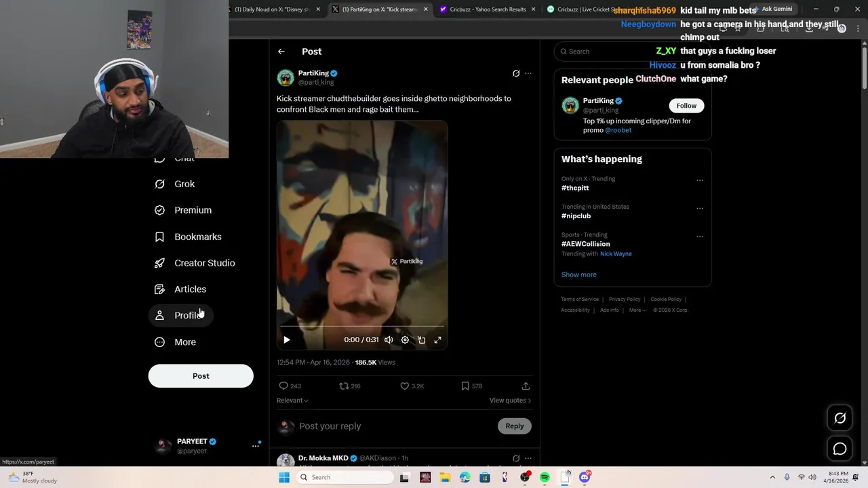Play the video in the post
This screenshot has width=868, height=488.
pyautogui.click(x=287, y=340)
